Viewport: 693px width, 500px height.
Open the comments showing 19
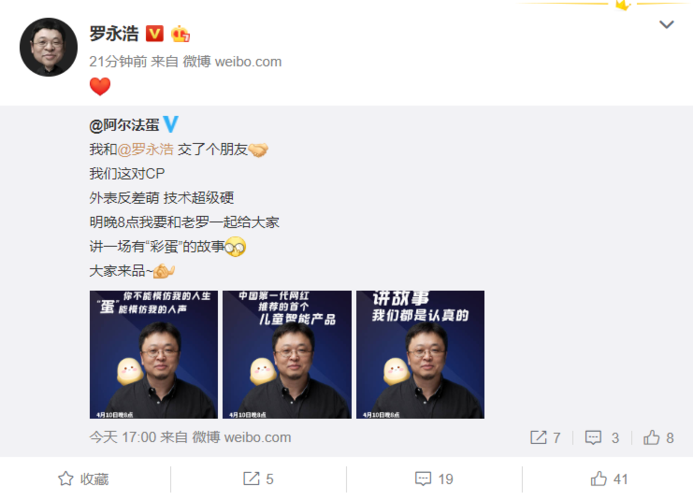[x=434, y=479]
